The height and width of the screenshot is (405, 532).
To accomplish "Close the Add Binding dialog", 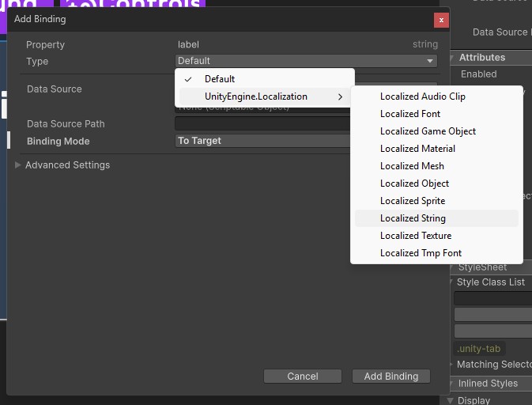I will click(441, 20).
